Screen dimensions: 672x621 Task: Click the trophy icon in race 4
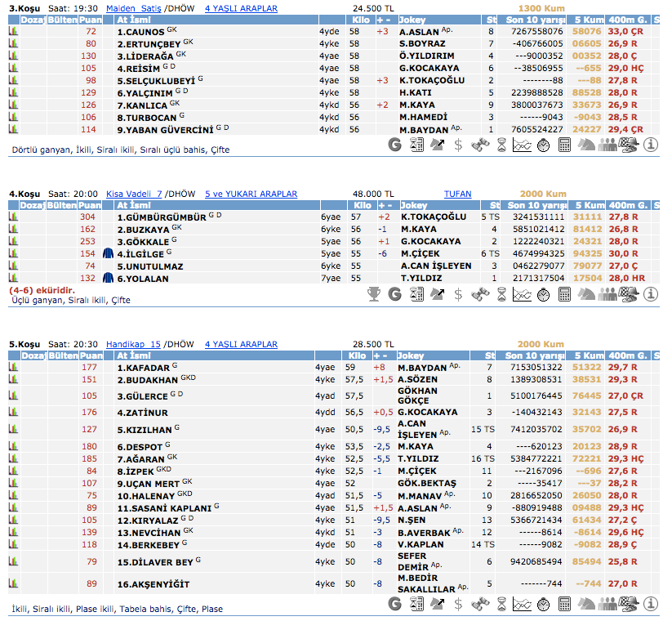point(373,293)
